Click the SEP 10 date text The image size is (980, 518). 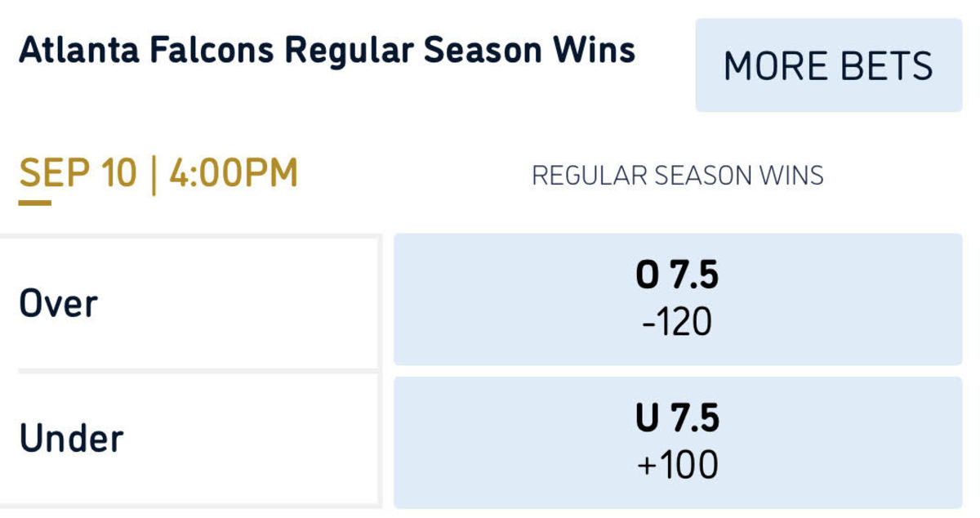tap(78, 174)
